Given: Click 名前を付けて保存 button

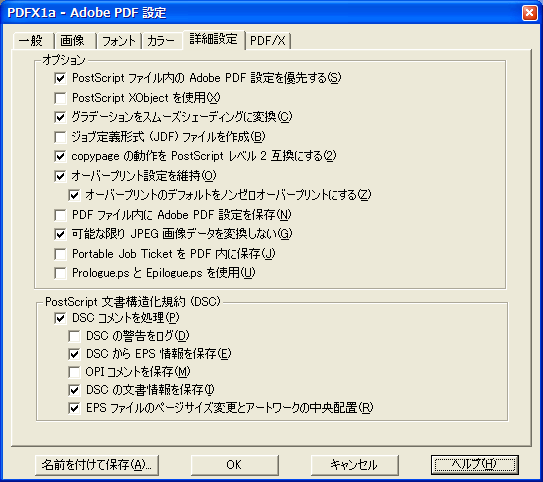Looking at the screenshot, I should pyautogui.click(x=97, y=465).
